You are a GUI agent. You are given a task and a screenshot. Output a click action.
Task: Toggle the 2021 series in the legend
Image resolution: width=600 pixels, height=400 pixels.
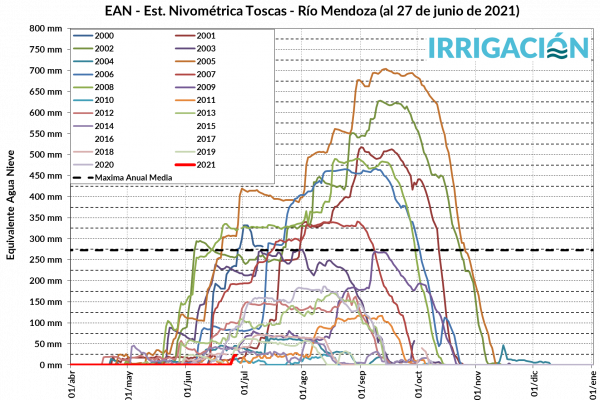[206, 164]
